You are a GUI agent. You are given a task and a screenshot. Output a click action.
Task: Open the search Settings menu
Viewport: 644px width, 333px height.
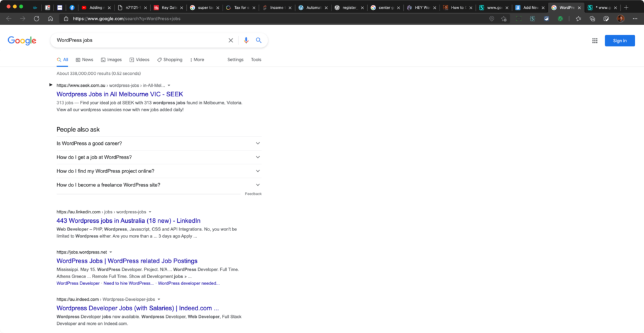[235, 60]
